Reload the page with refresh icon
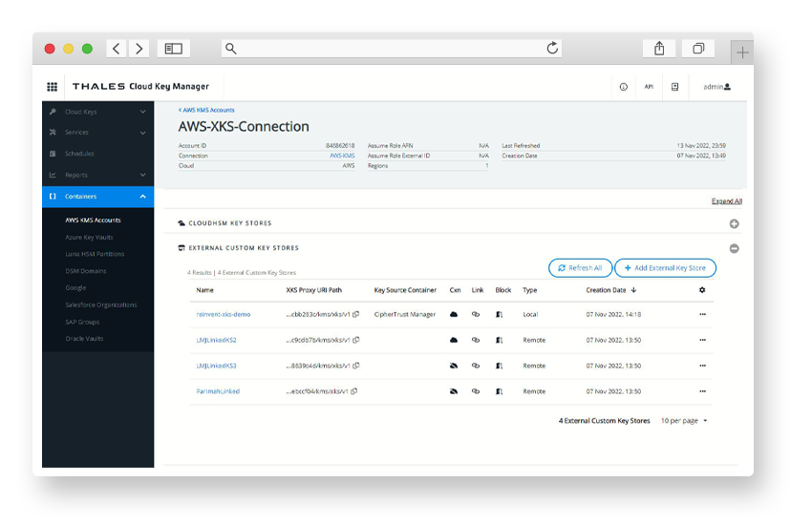Image resolution: width=812 pixels, height=525 pixels. tap(552, 49)
